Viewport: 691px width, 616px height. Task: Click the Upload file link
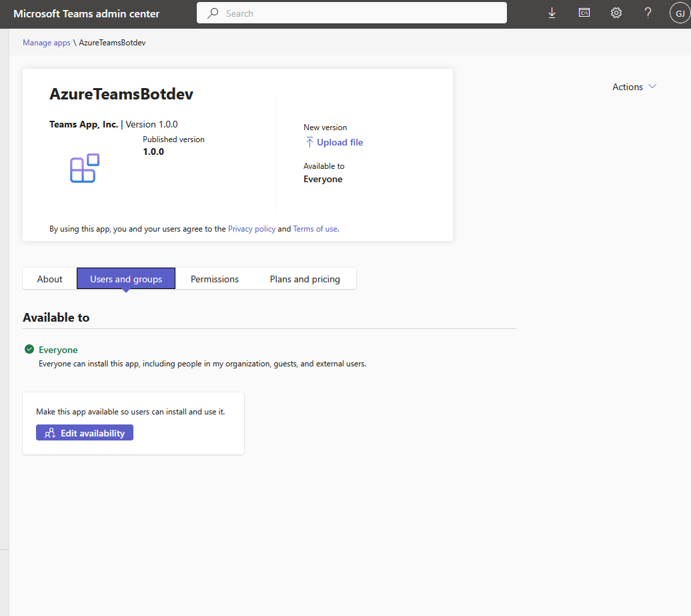point(339,142)
